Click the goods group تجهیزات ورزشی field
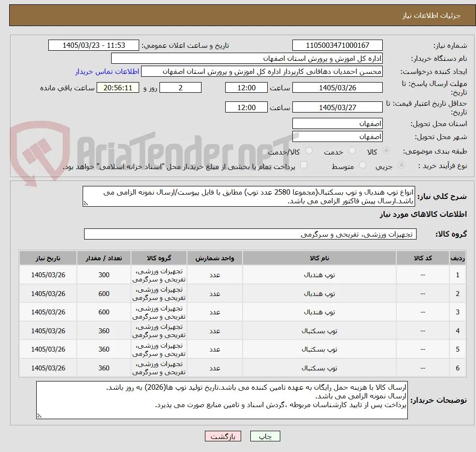This screenshot has height=452, width=476. pos(250,234)
